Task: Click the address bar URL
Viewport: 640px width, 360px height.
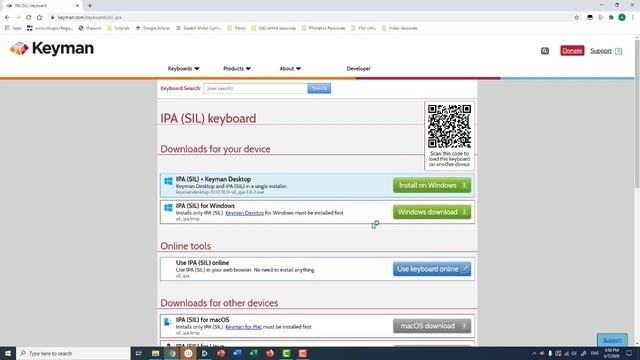Action: (89, 18)
